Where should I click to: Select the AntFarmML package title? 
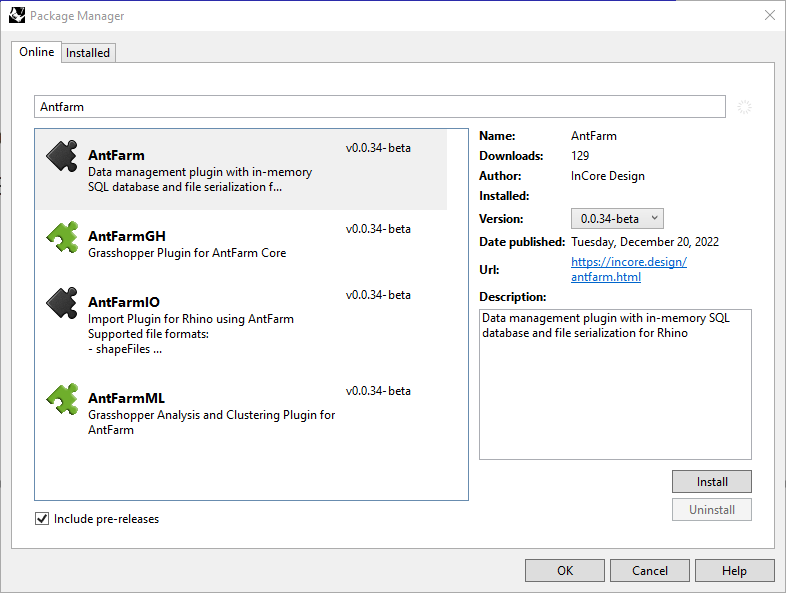pyautogui.click(x=126, y=398)
